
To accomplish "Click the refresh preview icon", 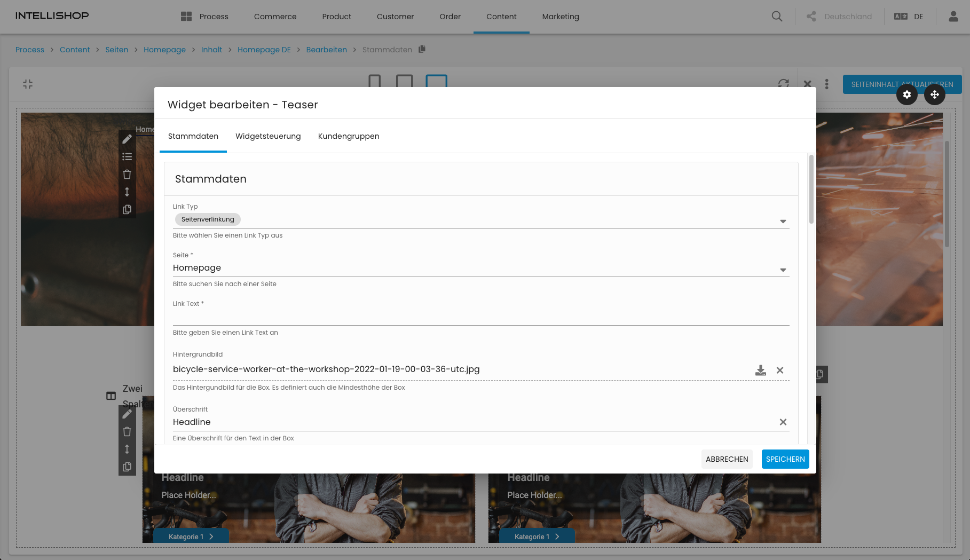I will [783, 84].
